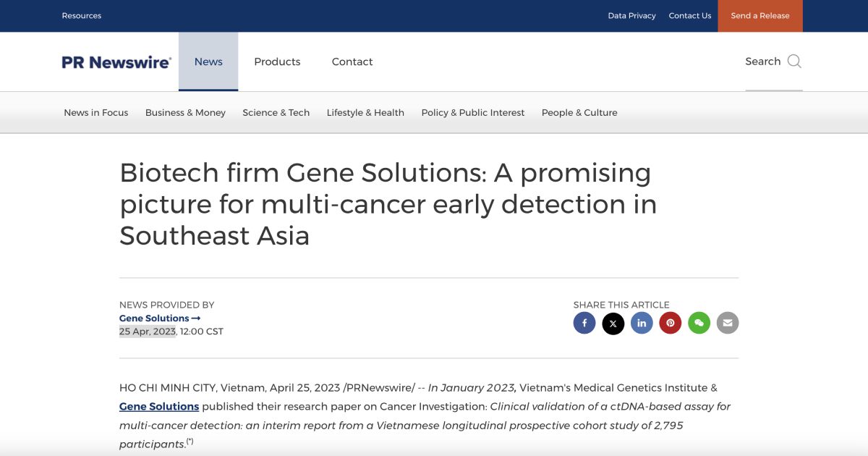Open the Products section

277,62
